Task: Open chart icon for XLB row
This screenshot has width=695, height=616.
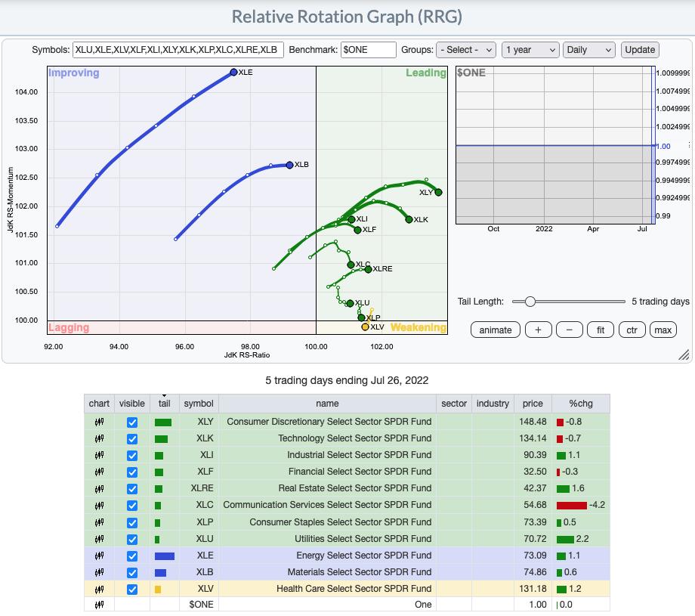Action: (x=99, y=572)
